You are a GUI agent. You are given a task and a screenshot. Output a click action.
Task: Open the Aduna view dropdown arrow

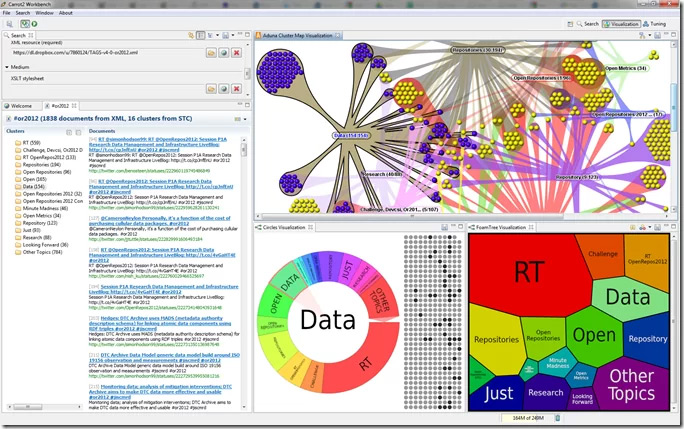click(649, 35)
